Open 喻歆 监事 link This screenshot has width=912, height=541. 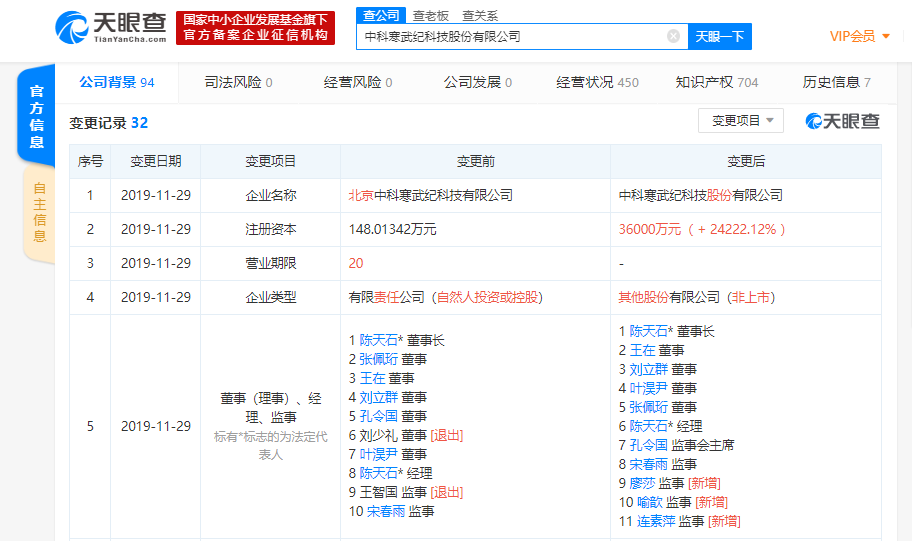[x=650, y=502]
